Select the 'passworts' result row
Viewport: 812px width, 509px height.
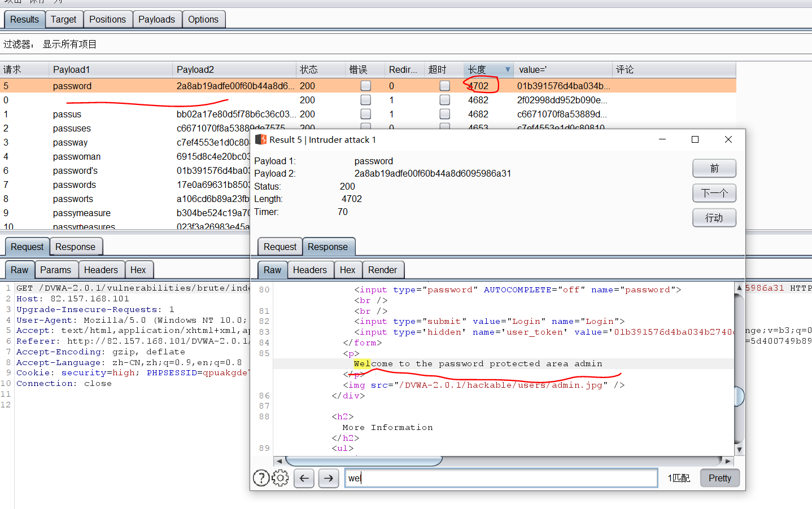coord(124,199)
